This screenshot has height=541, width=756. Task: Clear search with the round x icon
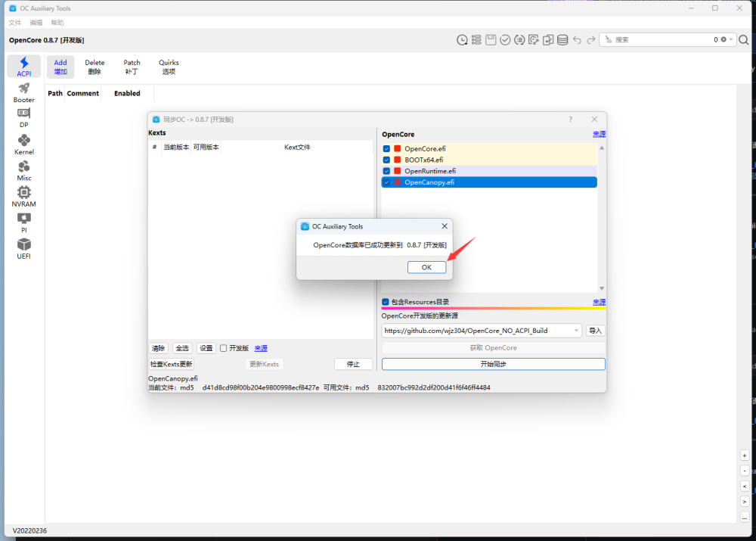(723, 39)
